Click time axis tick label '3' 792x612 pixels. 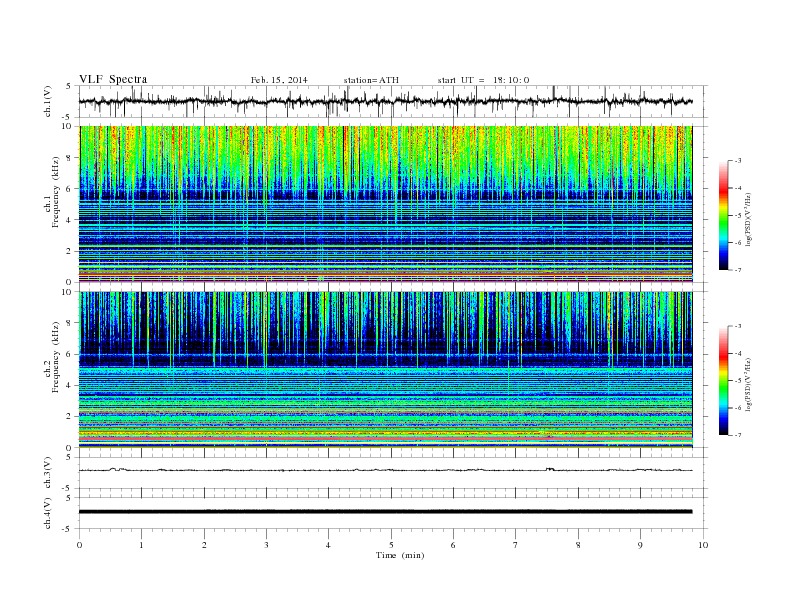click(x=266, y=545)
